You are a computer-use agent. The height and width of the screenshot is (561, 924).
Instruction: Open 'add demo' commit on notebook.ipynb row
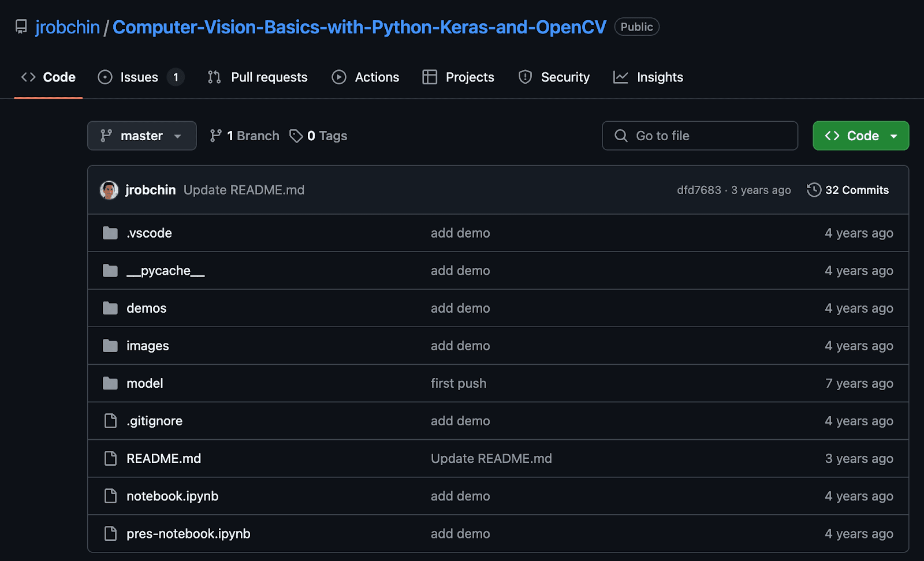(x=460, y=496)
